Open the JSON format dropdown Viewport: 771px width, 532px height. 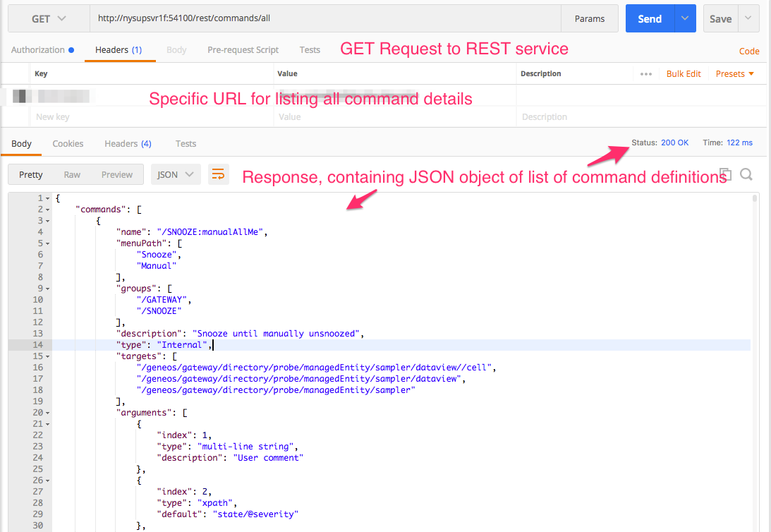176,175
